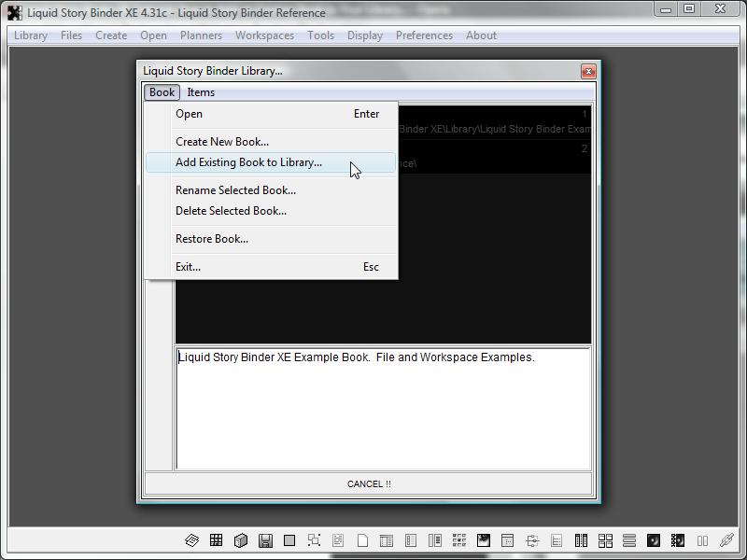
Task: Open the Items menu in Library dialog
Action: [x=201, y=92]
